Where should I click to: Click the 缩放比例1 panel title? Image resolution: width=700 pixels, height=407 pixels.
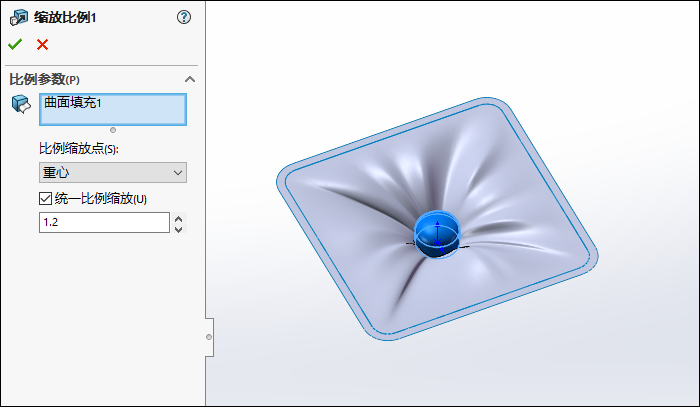[x=65, y=17]
